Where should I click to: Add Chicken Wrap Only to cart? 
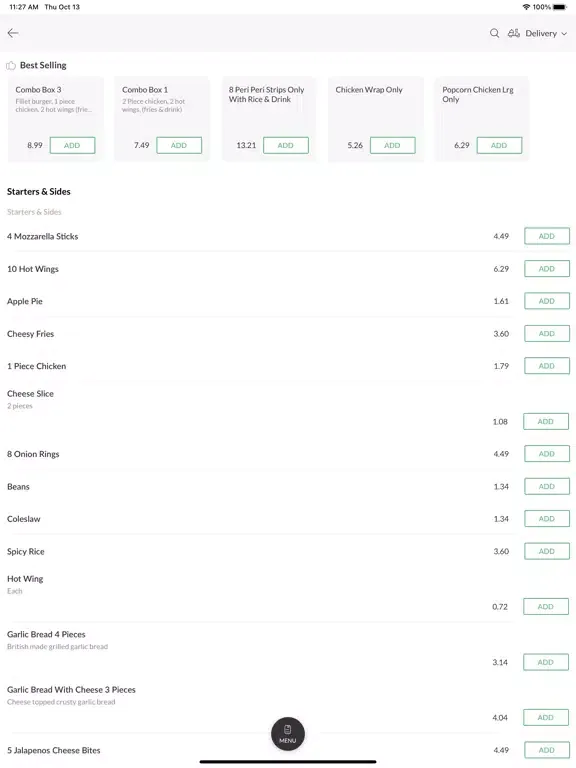pyautogui.click(x=392, y=145)
